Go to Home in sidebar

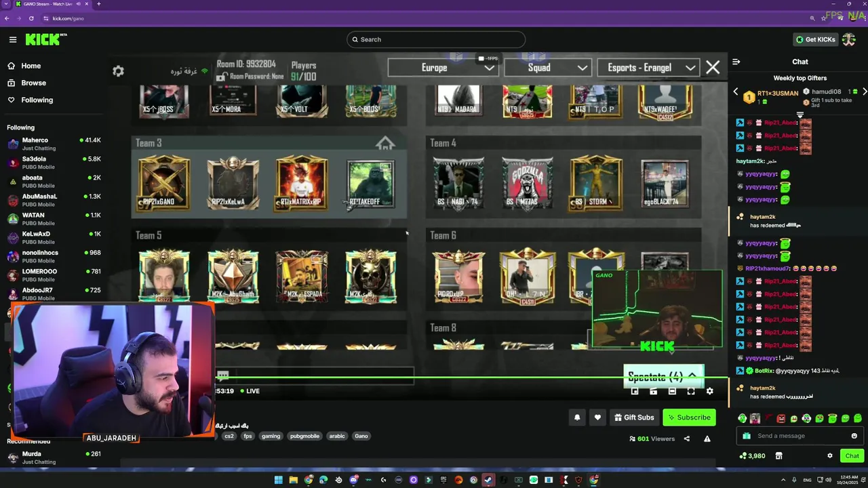point(24,66)
